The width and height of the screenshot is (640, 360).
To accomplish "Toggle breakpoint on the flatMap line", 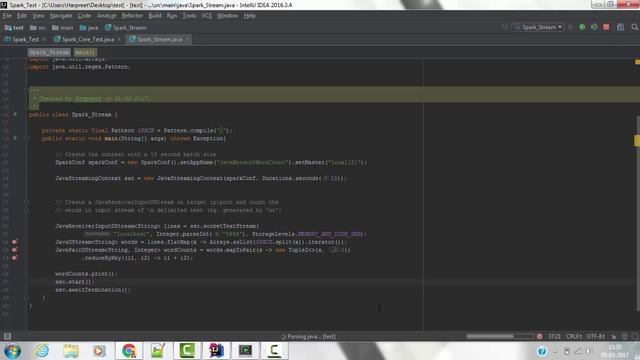I will point(14,242).
